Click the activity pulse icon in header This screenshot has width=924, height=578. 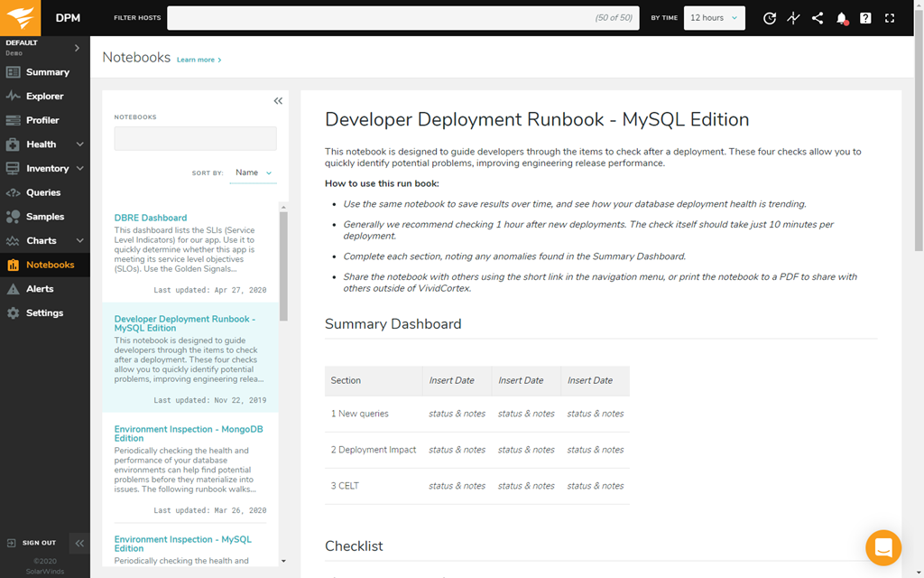click(x=793, y=18)
